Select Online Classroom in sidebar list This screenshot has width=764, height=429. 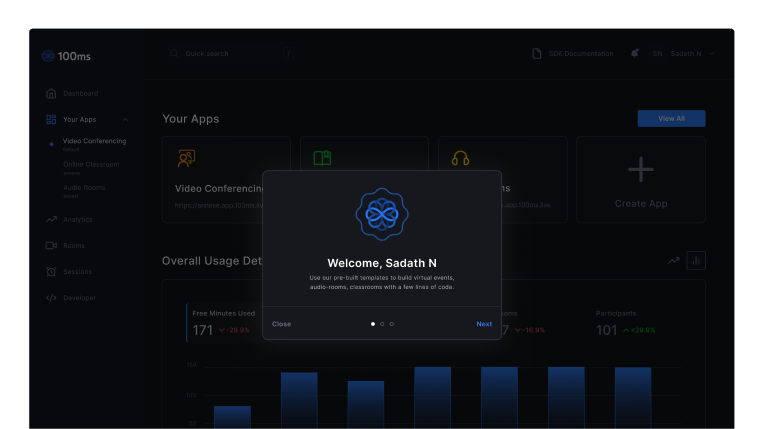(x=91, y=164)
